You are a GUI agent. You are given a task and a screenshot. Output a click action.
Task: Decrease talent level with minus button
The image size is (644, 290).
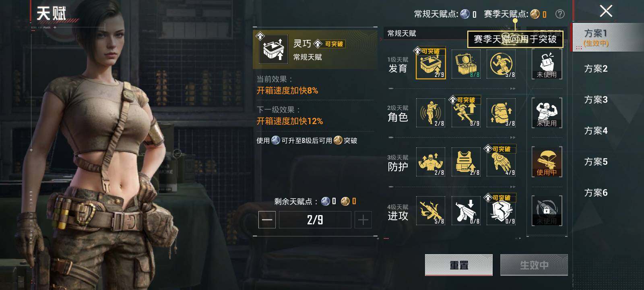267,220
